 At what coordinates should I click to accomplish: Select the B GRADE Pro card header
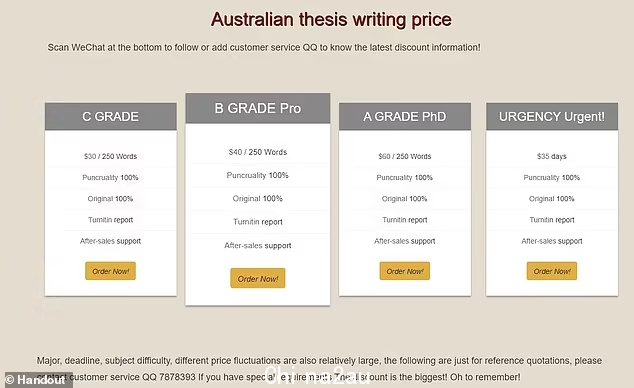[x=258, y=108]
